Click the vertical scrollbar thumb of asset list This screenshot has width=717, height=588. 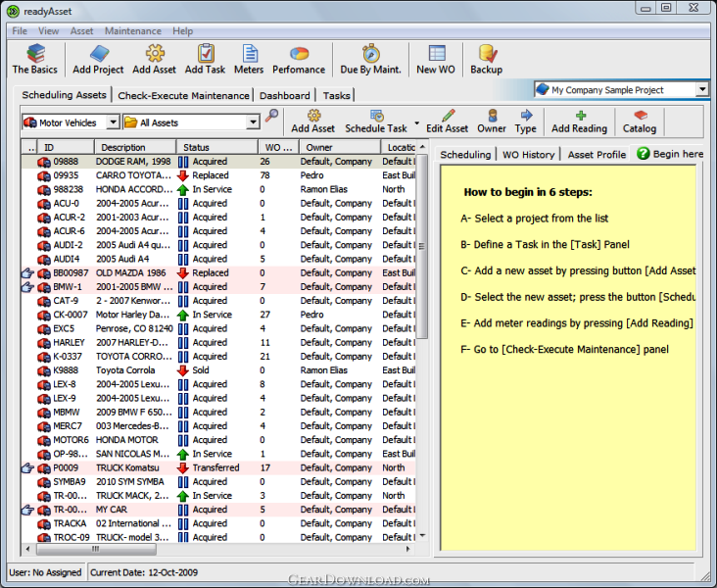pyautogui.click(x=422, y=246)
